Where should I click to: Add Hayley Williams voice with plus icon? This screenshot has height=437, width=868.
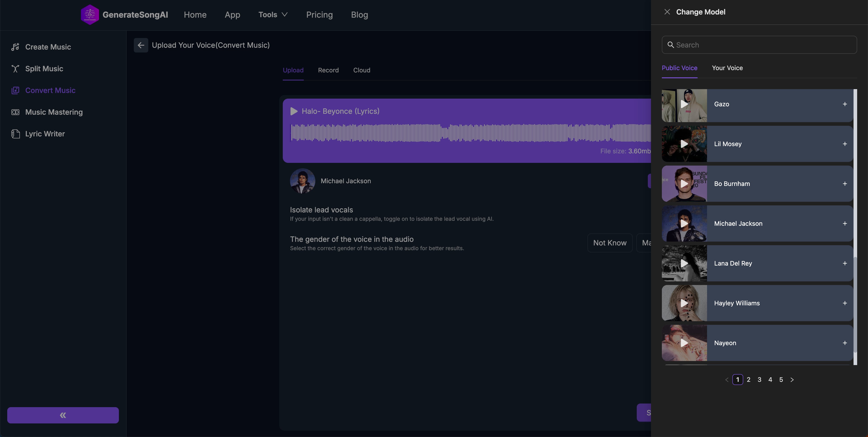coord(845,303)
